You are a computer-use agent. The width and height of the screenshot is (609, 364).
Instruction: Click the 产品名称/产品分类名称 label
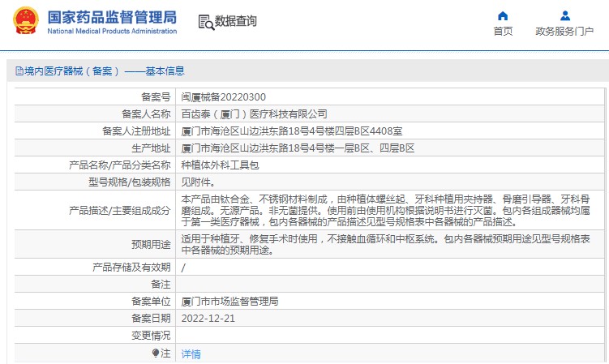pyautogui.click(x=120, y=165)
